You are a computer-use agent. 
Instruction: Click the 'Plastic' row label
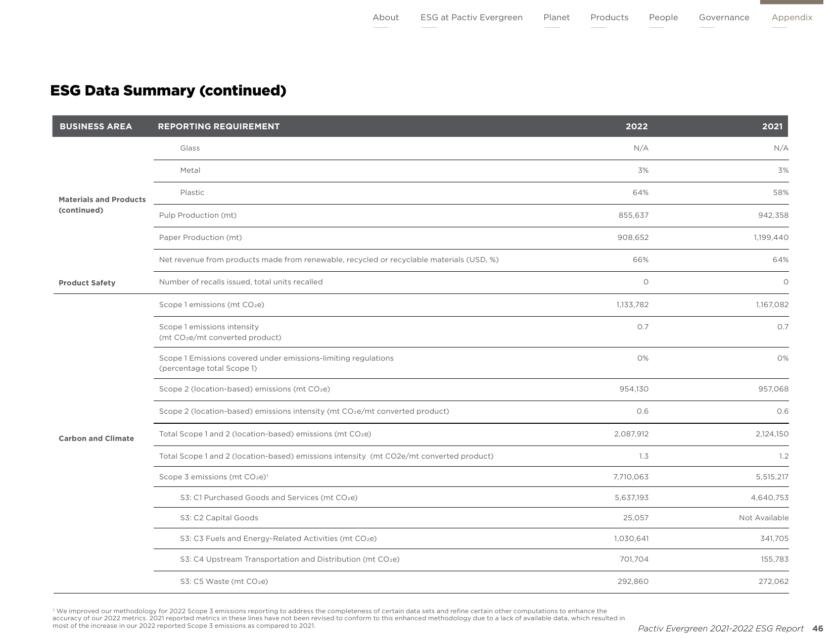click(x=192, y=192)
